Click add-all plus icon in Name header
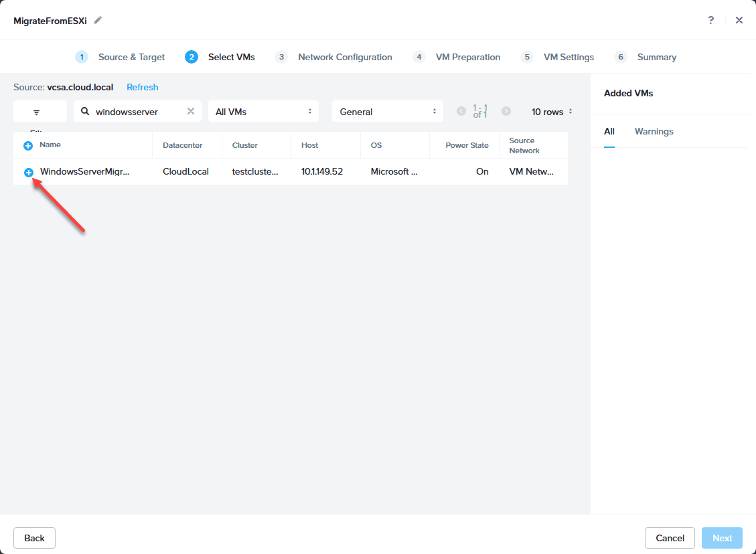Image resolution: width=756 pixels, height=554 pixels. (28, 145)
